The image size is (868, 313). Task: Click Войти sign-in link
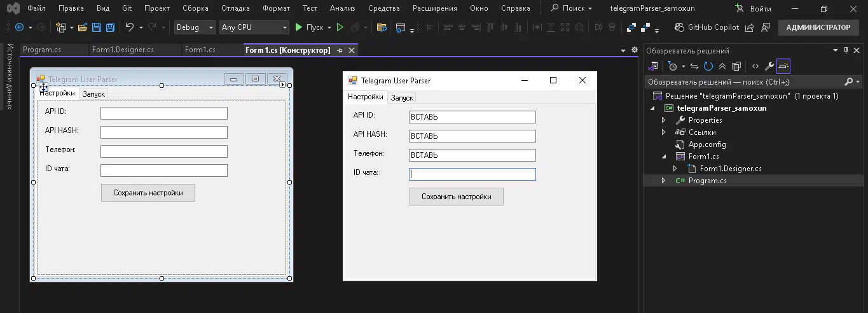click(x=754, y=8)
